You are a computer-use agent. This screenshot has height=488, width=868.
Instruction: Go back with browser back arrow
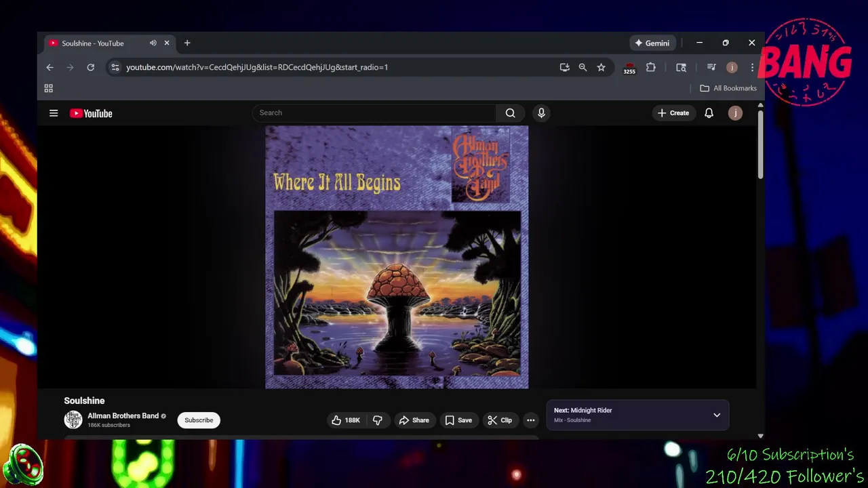(x=50, y=67)
